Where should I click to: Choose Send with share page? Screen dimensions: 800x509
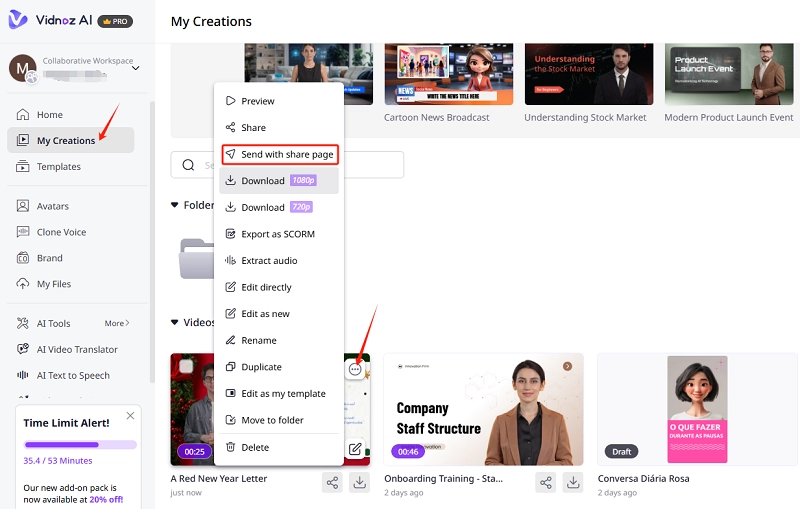pyautogui.click(x=280, y=154)
